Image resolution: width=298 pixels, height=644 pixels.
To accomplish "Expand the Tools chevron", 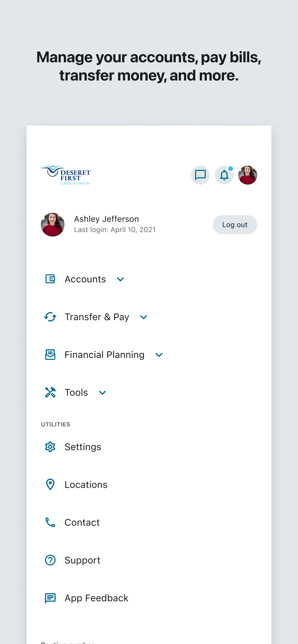I will (x=102, y=392).
